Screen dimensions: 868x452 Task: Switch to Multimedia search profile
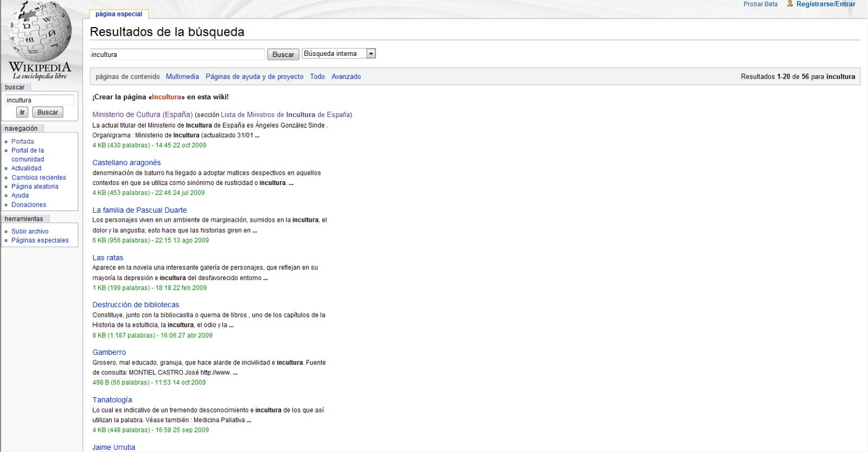click(x=182, y=77)
